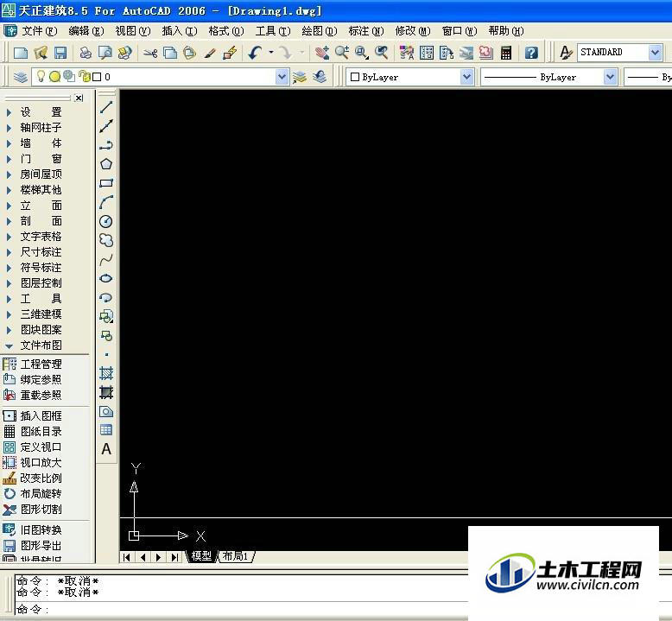Switch to the 布局1 tab
The width and height of the screenshot is (672, 621).
pos(235,556)
